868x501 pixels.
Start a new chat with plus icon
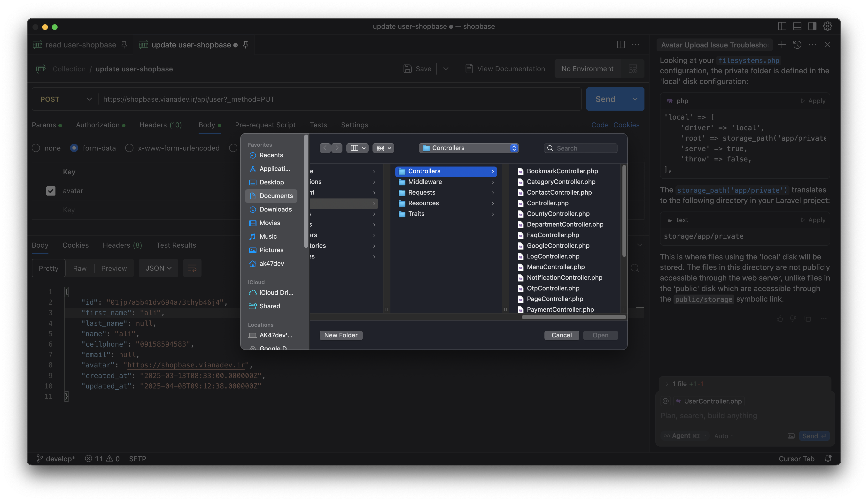point(782,45)
